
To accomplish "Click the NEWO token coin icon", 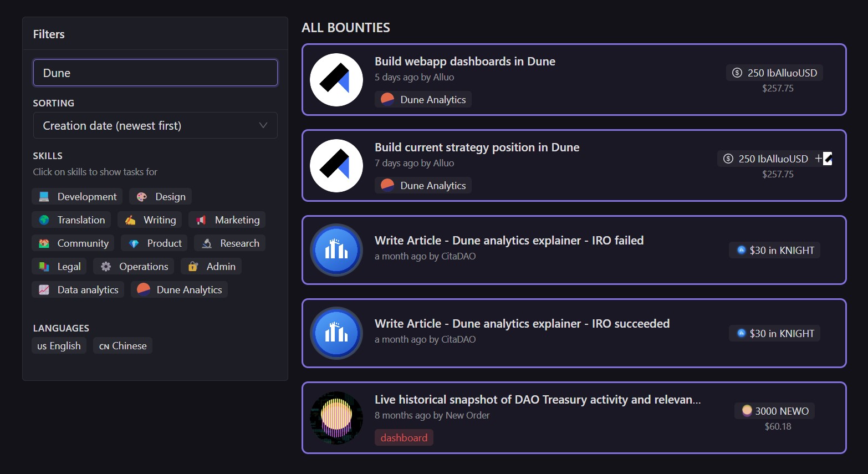I will click(747, 410).
